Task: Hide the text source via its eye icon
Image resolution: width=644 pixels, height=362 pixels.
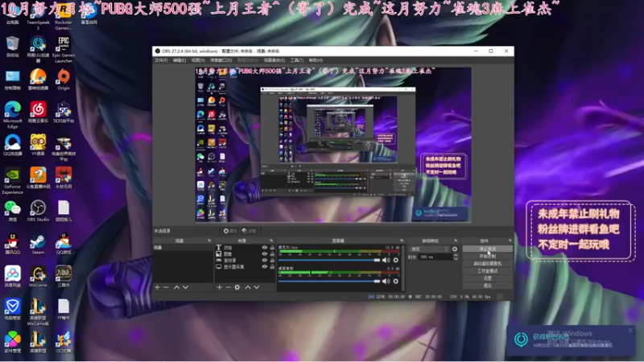Action: 265,248
